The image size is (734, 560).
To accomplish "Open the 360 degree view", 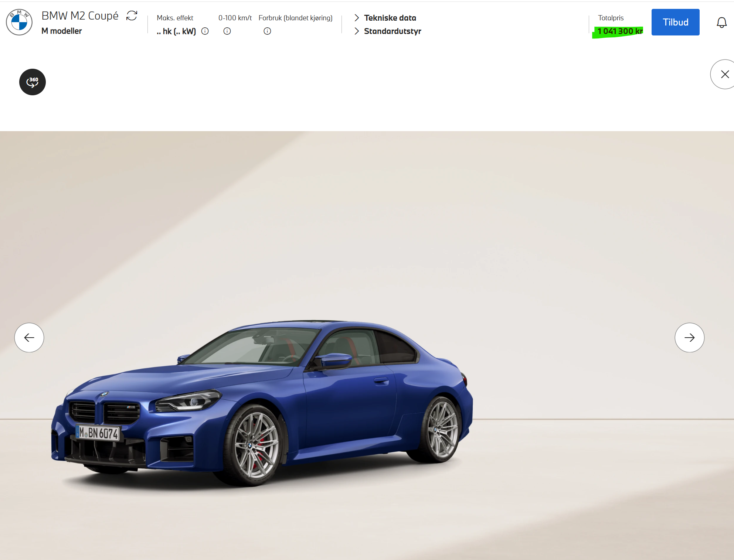I will tap(33, 82).
